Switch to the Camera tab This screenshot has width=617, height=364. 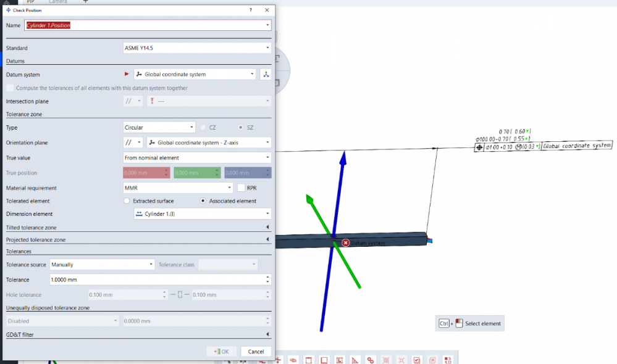point(58,2)
